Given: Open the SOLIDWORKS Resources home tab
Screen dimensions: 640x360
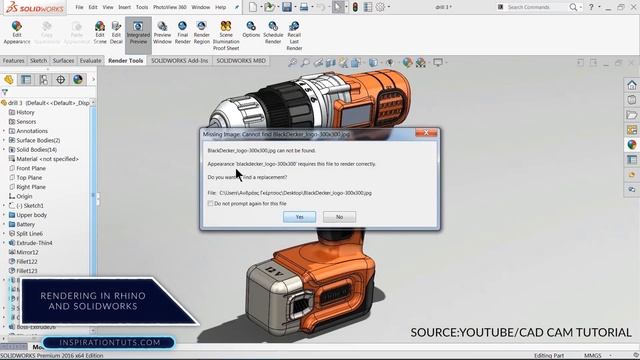Looking at the screenshot, I should (632, 85).
